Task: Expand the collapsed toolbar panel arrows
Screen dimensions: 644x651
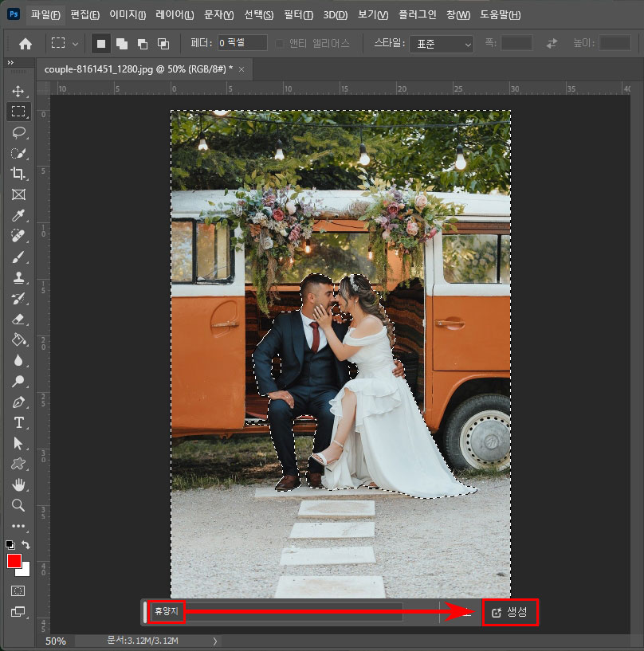Action: [x=10, y=62]
